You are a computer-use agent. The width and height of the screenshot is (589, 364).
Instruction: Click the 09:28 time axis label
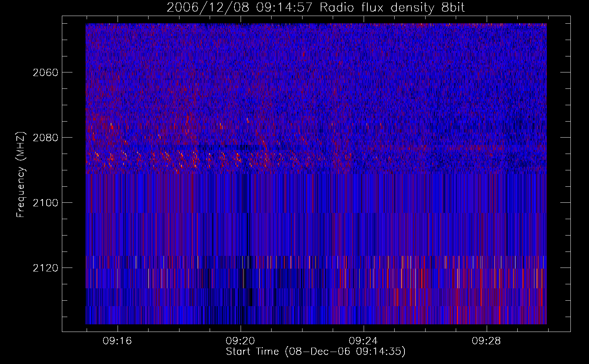coord(486,341)
